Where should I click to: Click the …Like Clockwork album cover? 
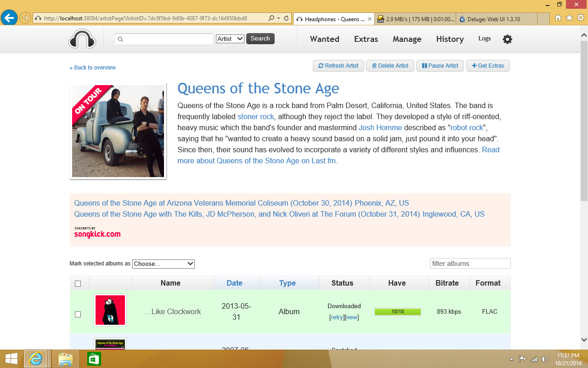[110, 310]
